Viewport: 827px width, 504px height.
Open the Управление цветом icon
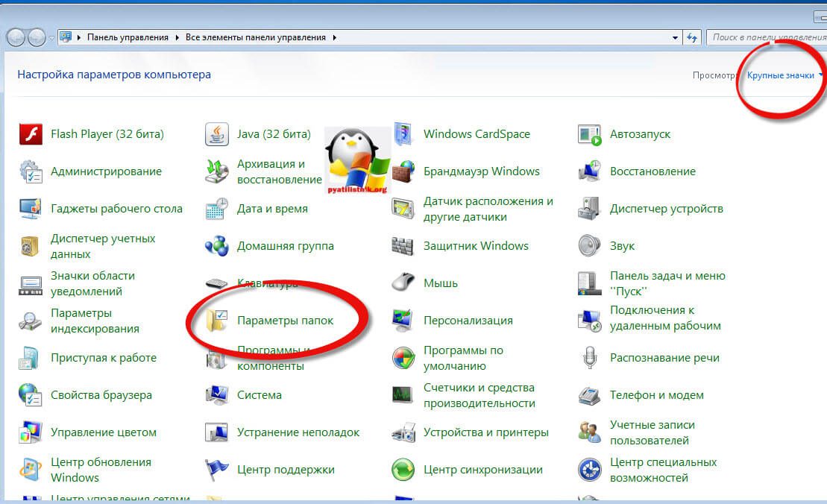tap(31, 432)
